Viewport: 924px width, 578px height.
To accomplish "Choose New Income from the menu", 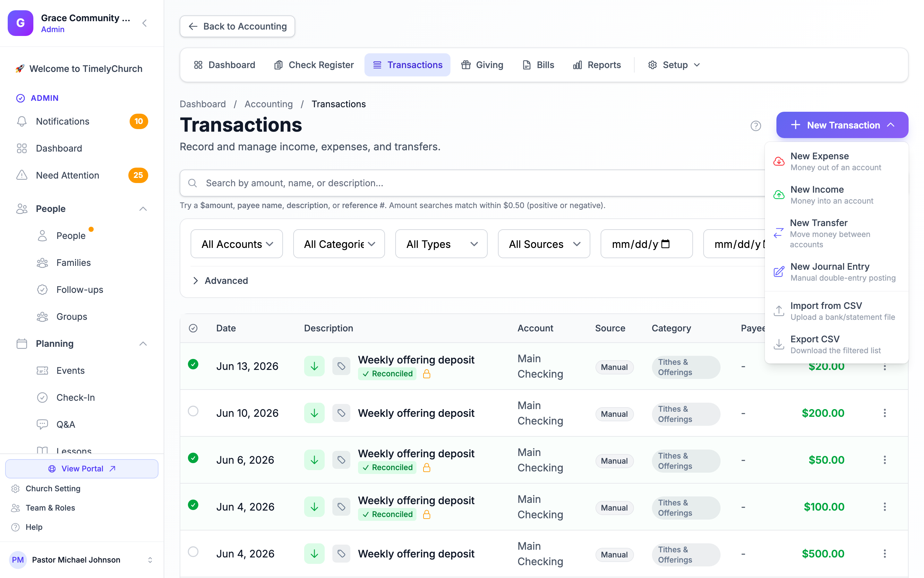I will (836, 195).
